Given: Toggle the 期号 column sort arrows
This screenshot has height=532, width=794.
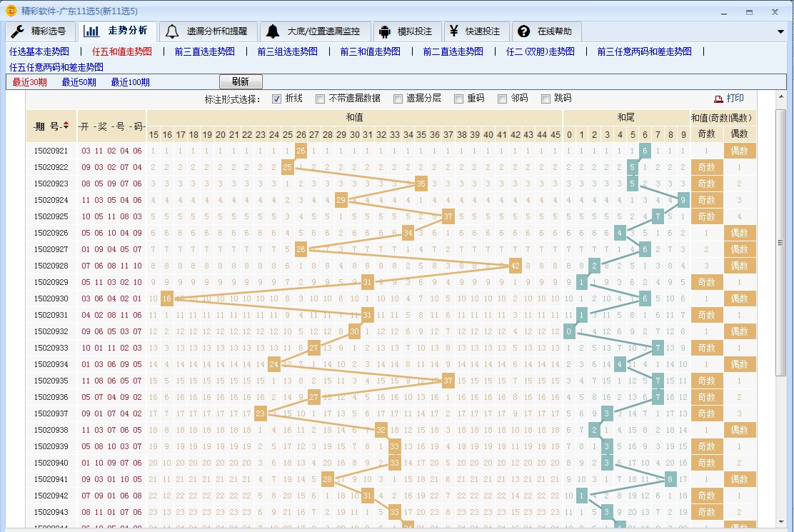Looking at the screenshot, I should (67, 124).
